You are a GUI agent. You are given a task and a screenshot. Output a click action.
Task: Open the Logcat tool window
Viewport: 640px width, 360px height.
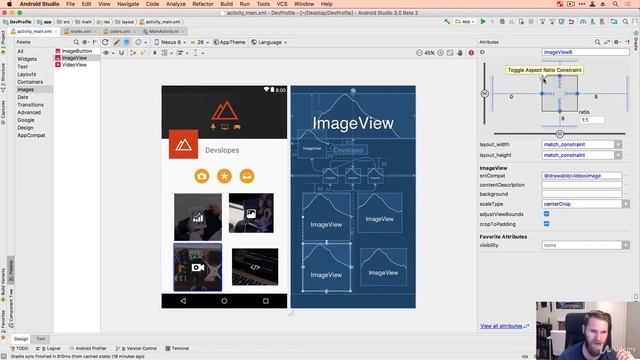click(x=48, y=348)
